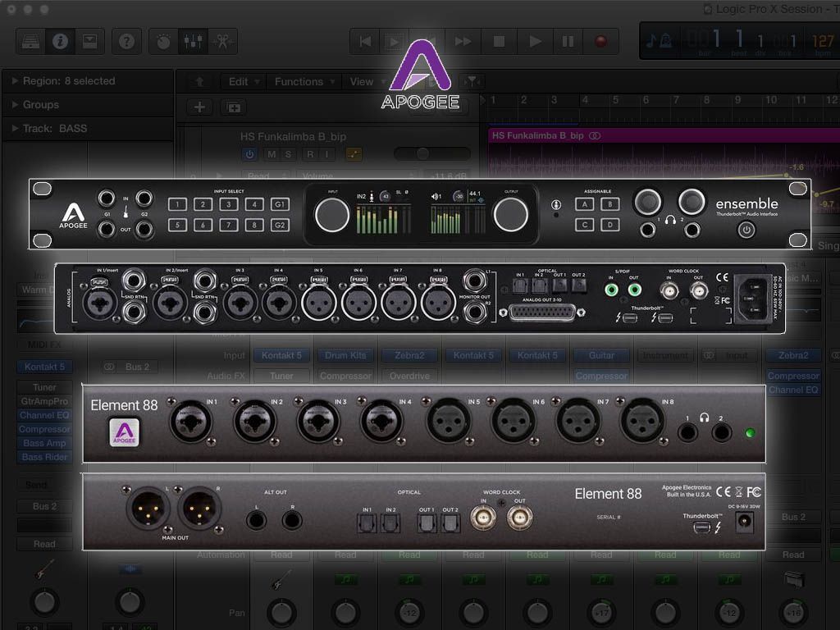Open the Overdrive effect slot

click(409, 376)
